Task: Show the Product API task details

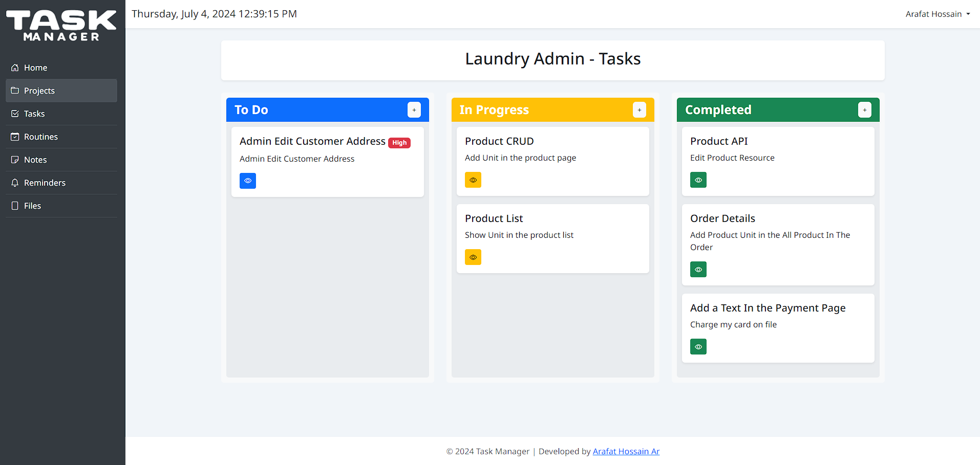Action: pyautogui.click(x=698, y=180)
